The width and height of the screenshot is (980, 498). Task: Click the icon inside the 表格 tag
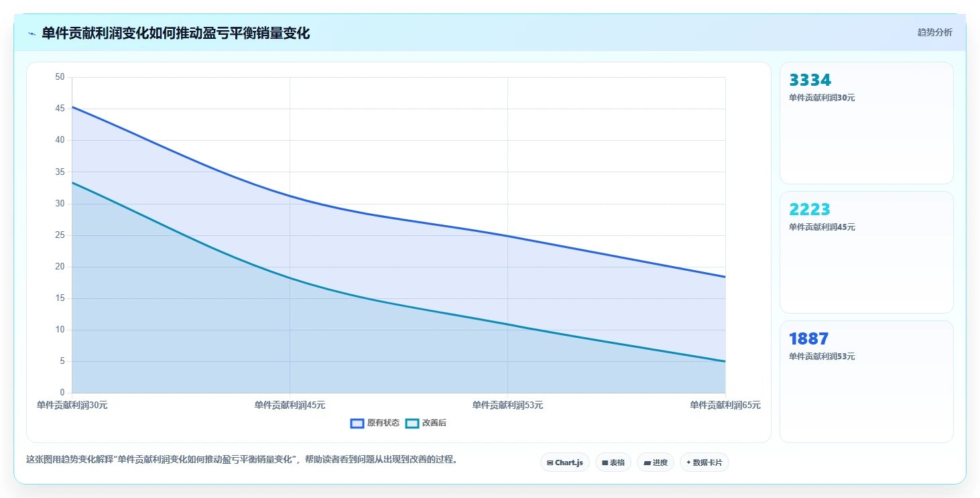pos(605,462)
